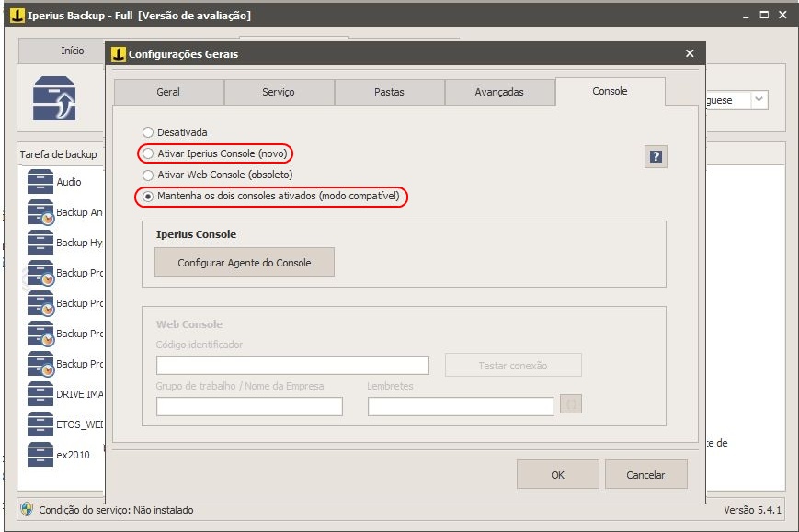This screenshot has width=799, height=532.
Task: Click the Audio backup task icon
Action: [x=40, y=182]
